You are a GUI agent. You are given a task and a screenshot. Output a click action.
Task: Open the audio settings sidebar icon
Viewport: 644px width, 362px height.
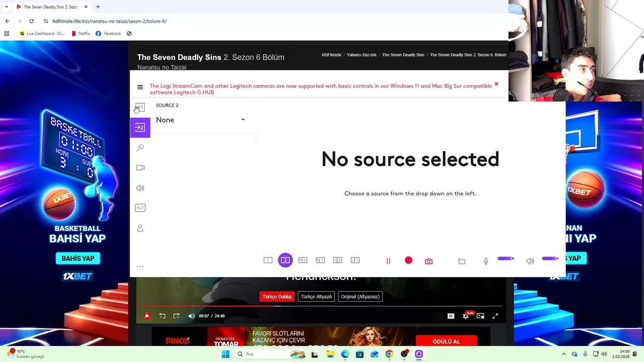(x=140, y=188)
